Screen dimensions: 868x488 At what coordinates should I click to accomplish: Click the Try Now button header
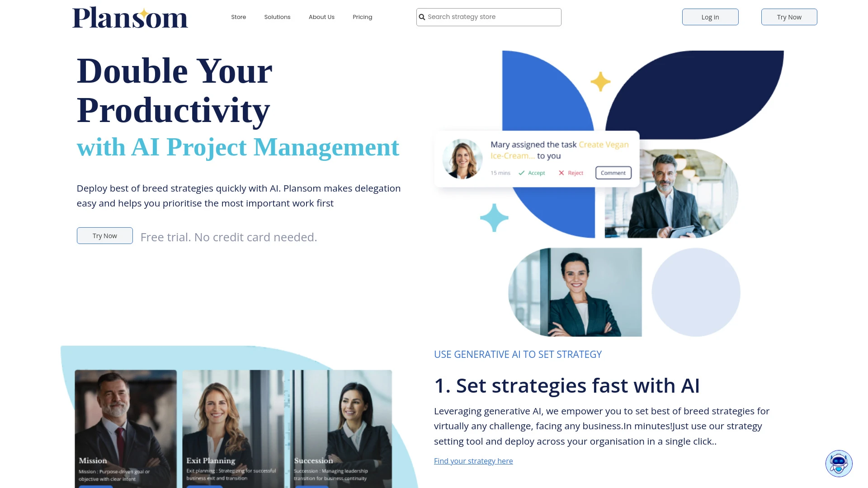pos(789,17)
